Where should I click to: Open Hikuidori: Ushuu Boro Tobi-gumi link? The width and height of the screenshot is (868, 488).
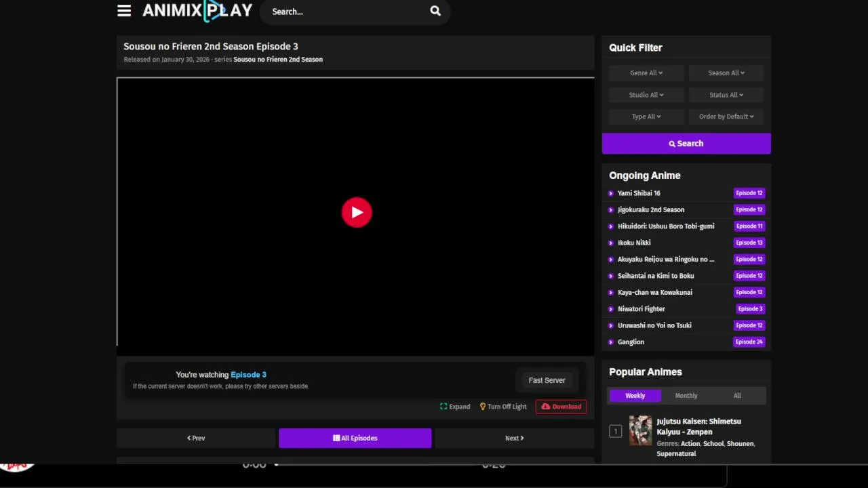[666, 226]
